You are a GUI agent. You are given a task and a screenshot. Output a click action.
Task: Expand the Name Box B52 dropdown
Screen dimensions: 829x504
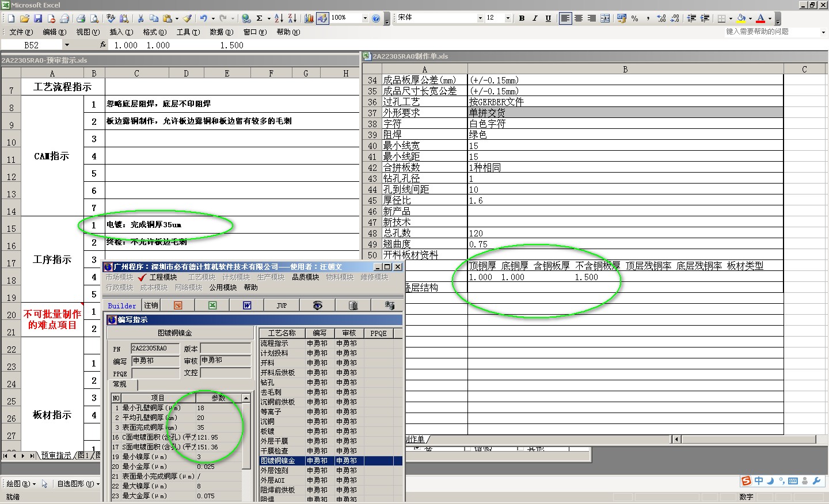click(67, 45)
